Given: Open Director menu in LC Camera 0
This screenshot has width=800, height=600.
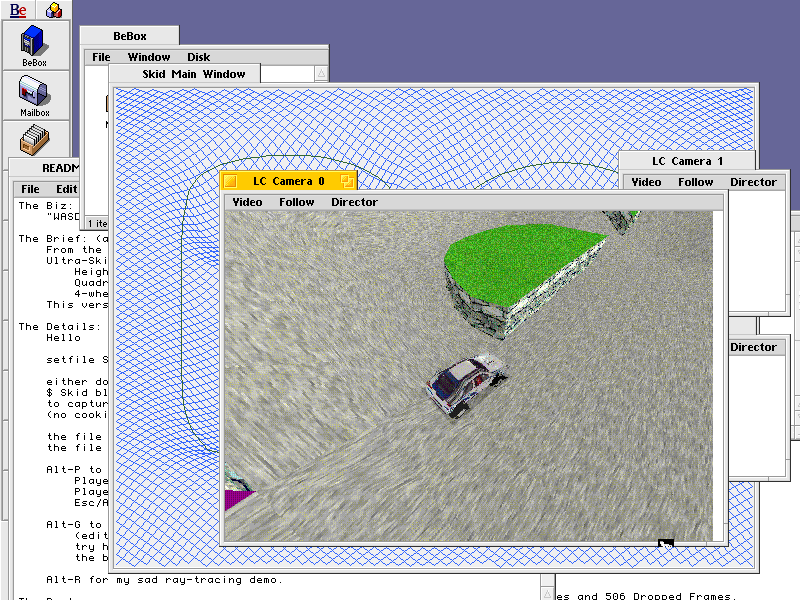Looking at the screenshot, I should [x=355, y=202].
